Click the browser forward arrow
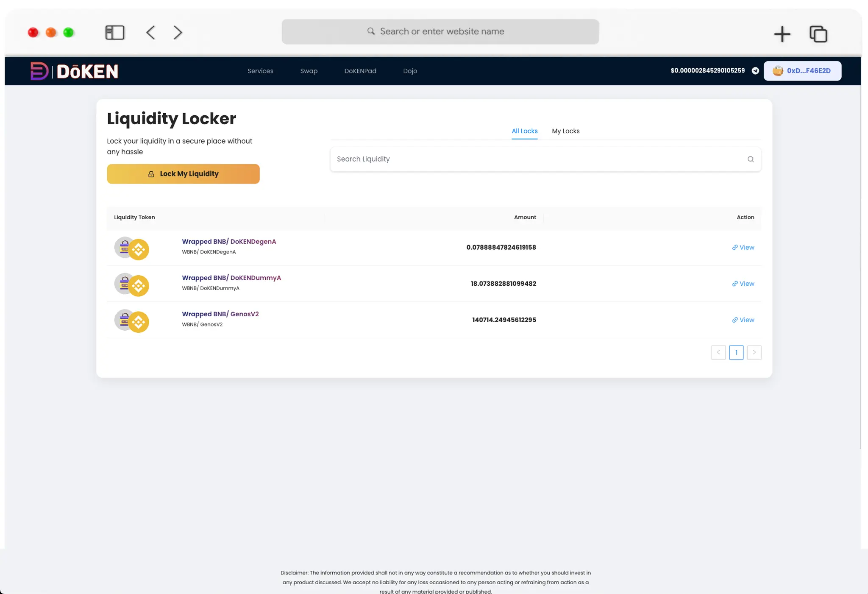Screen dimensions: 868x594 [x=178, y=32]
